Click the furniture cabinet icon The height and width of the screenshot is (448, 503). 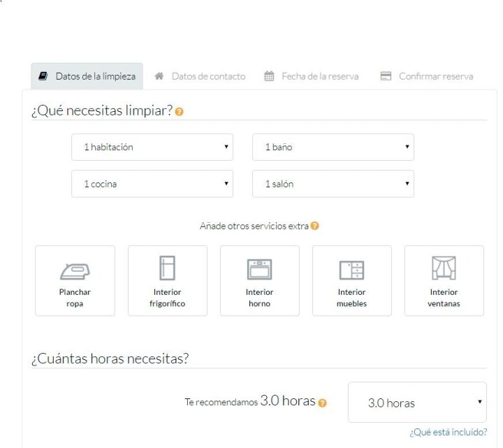pyautogui.click(x=352, y=270)
